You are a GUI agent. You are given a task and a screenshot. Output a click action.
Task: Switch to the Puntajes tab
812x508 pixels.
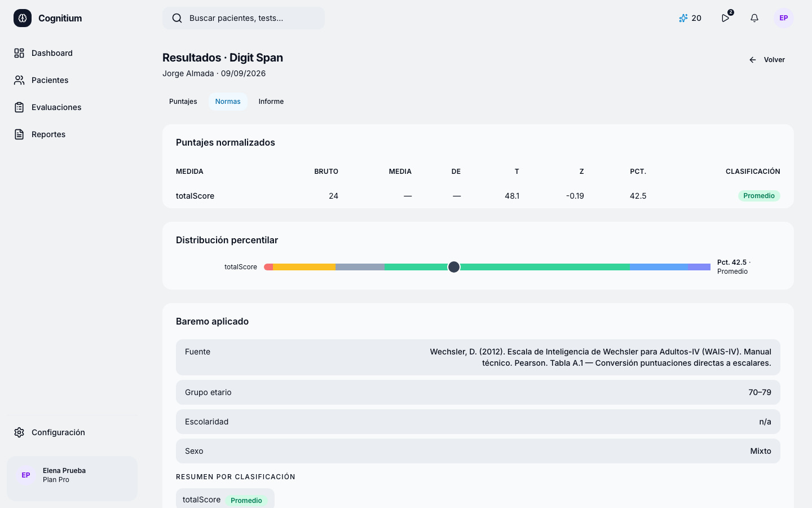pos(183,102)
